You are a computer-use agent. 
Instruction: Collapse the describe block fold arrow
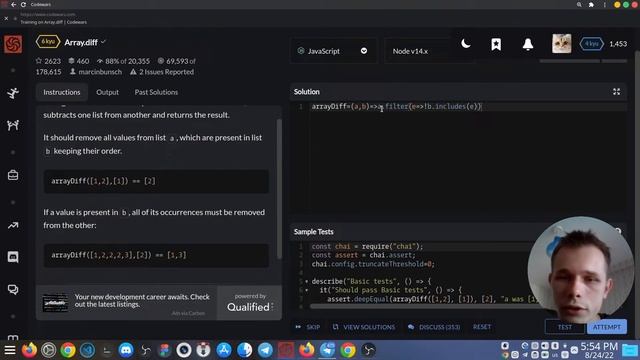click(307, 281)
